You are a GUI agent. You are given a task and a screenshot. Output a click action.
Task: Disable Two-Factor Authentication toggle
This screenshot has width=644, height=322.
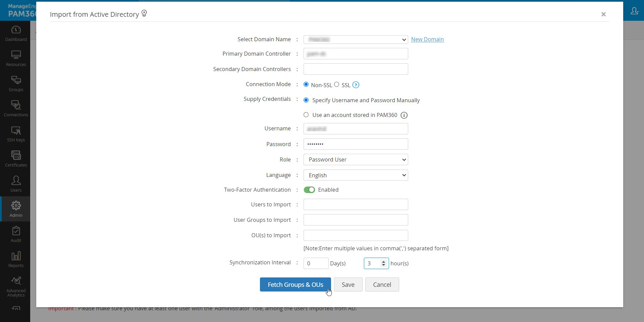pyautogui.click(x=309, y=190)
